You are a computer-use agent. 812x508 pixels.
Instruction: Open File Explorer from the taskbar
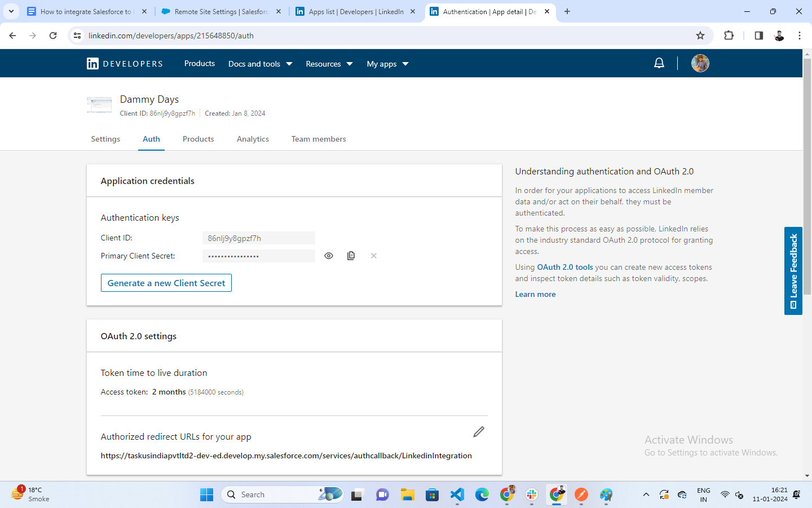(x=408, y=494)
